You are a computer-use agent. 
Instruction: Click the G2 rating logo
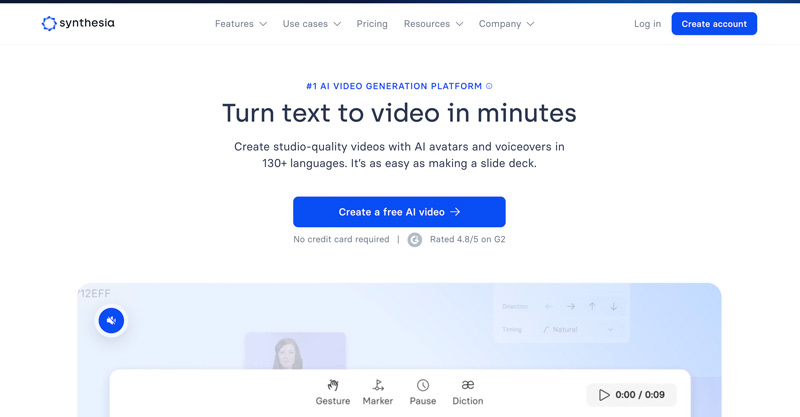[415, 239]
